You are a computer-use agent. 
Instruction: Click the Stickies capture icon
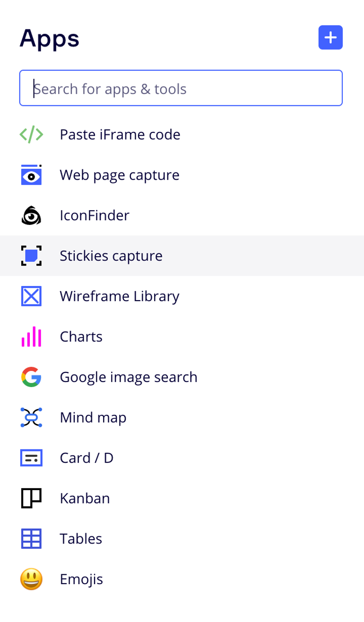point(31,256)
